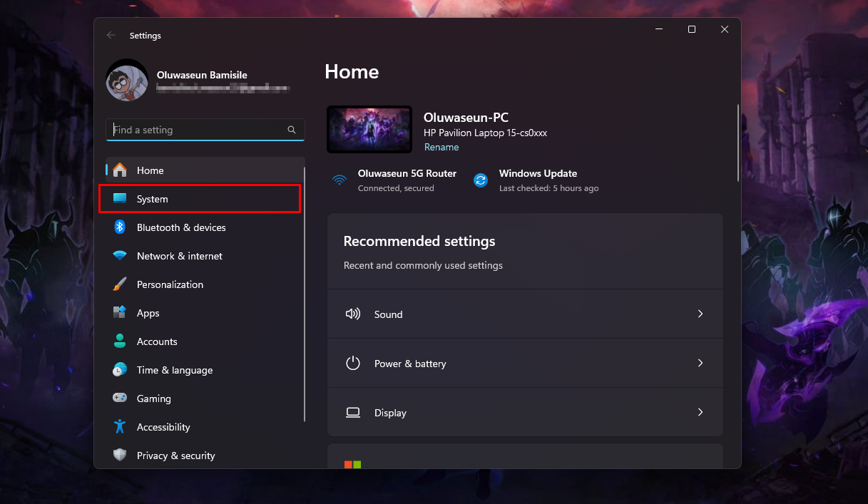Screen dimensions: 868x504
Task: Click the Settings back arrow
Action: click(x=111, y=35)
